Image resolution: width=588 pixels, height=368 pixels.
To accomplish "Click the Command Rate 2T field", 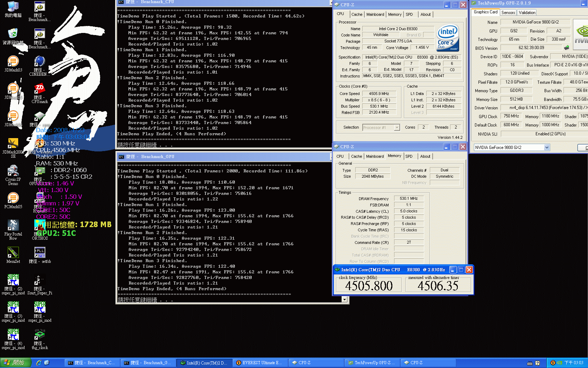I will pos(409,242).
